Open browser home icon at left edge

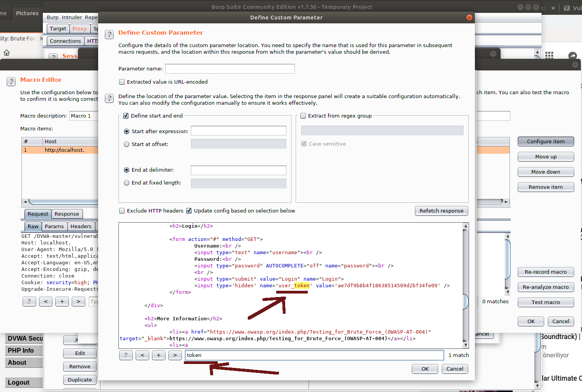pos(7,53)
